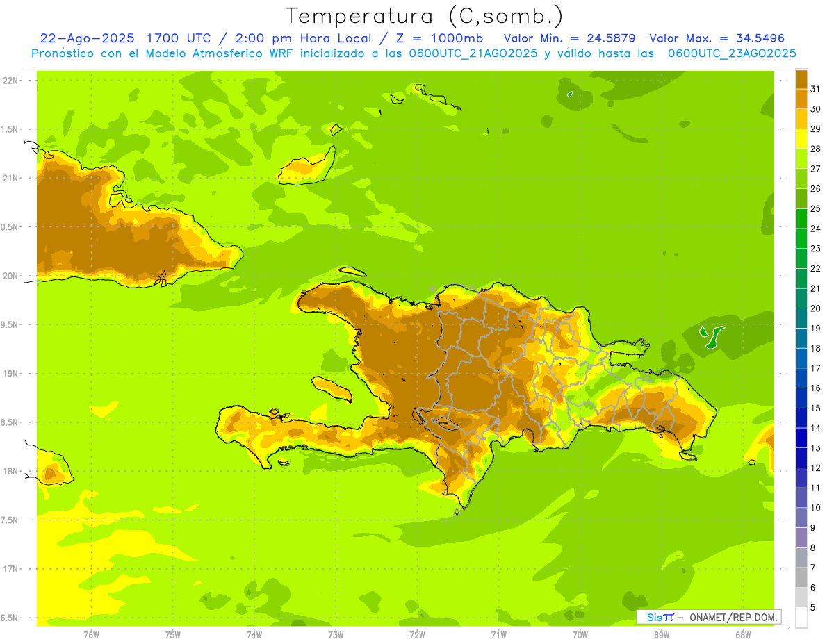This screenshot has height=644, width=834.
Task: Click the yellow legend swatch between 28 and 29
Action: [801, 139]
